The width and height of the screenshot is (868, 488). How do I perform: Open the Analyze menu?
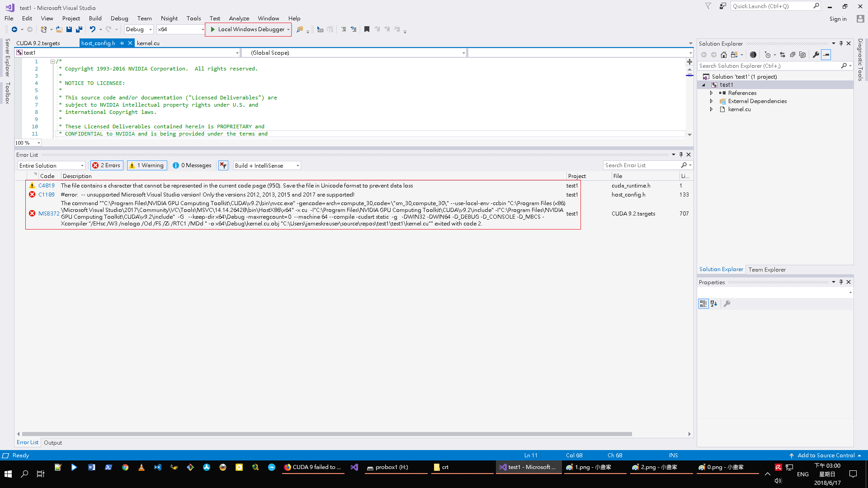point(239,19)
